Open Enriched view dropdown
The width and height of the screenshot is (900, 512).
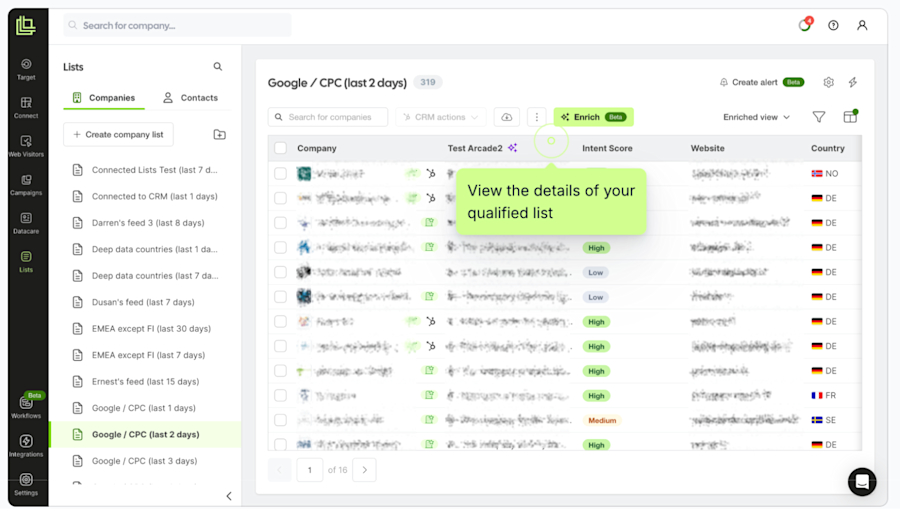coord(757,117)
